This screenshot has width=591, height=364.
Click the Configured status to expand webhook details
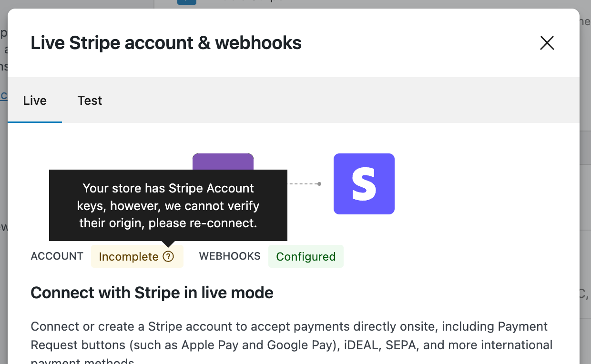306,256
